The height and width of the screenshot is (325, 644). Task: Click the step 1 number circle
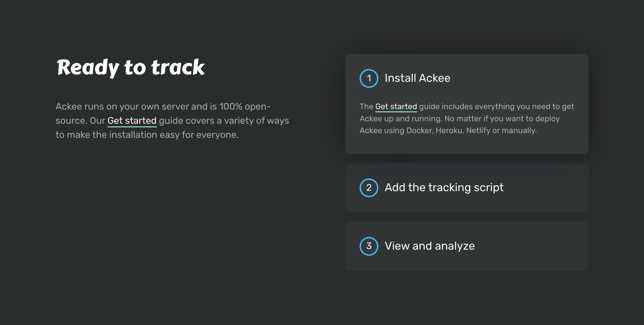369,78
